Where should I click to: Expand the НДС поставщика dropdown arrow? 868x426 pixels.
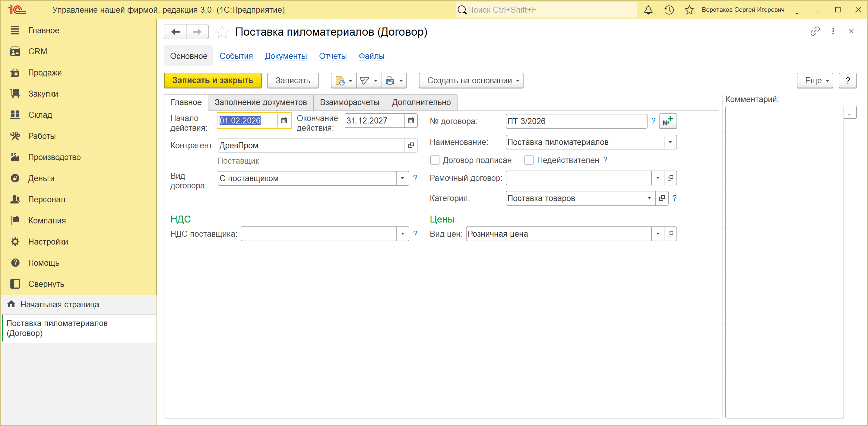(x=402, y=234)
